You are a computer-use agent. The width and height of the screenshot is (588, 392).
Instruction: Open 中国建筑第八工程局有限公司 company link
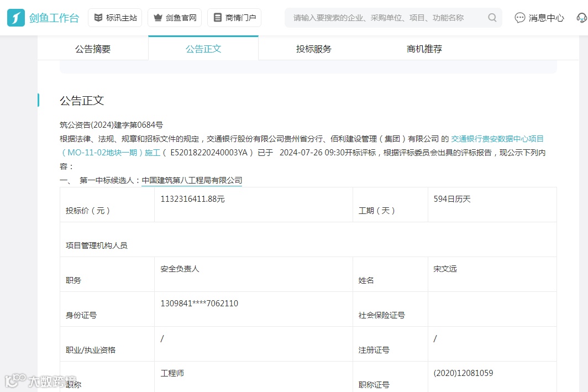click(192, 180)
